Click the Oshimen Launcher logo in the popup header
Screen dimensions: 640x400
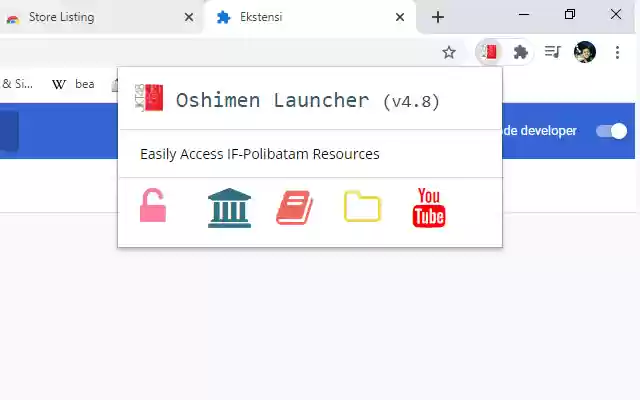click(149, 98)
